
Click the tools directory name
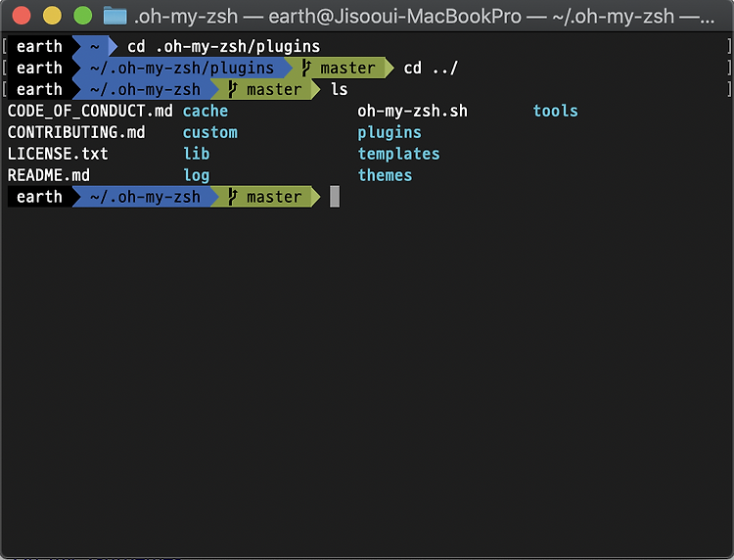tap(555, 111)
